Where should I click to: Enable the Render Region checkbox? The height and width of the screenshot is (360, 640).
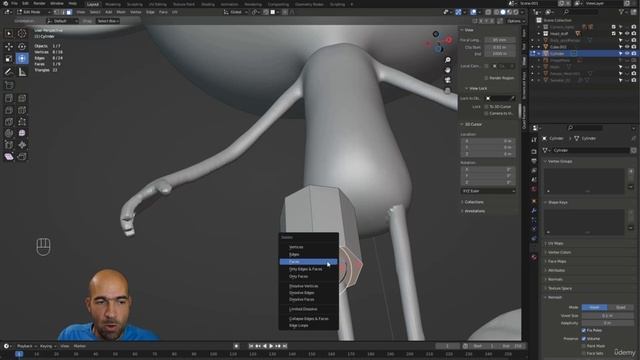486,78
